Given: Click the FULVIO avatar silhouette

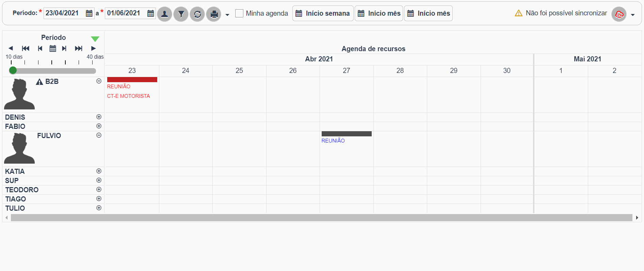Looking at the screenshot, I should point(19,148).
